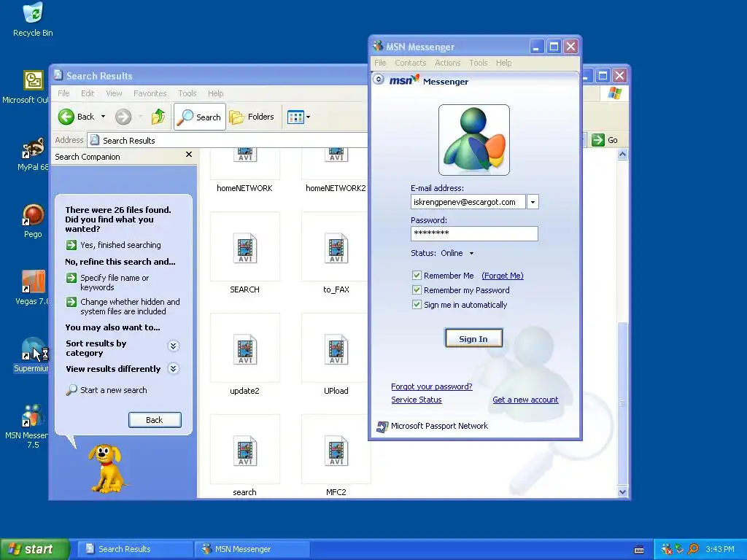This screenshot has height=560, width=747.
Task: Select the update2 AVI file
Action: click(x=245, y=355)
